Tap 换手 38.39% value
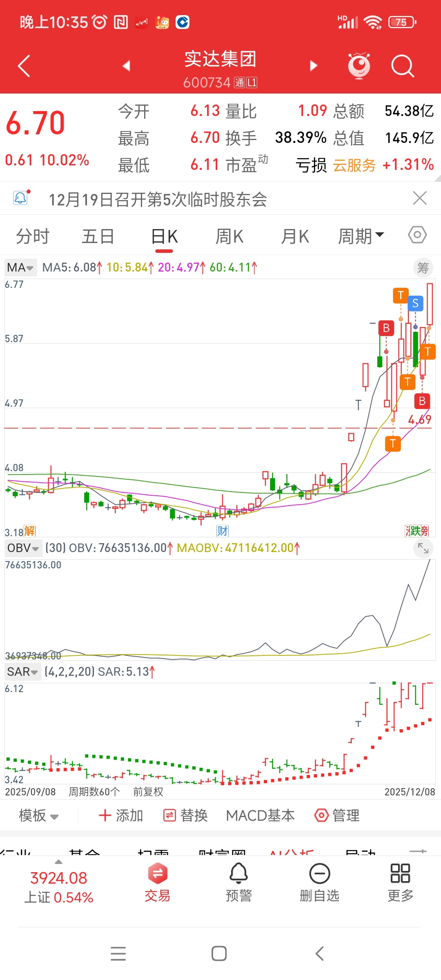The width and height of the screenshot is (441, 980). 301,138
